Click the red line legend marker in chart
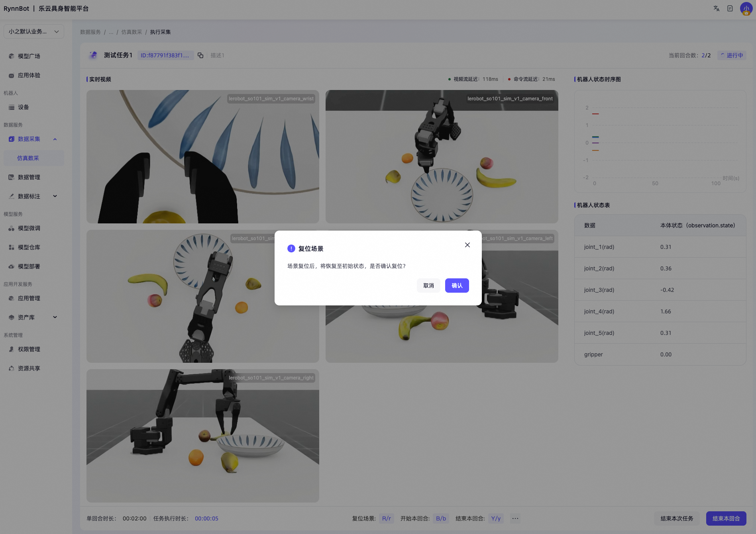756x534 pixels. click(595, 114)
